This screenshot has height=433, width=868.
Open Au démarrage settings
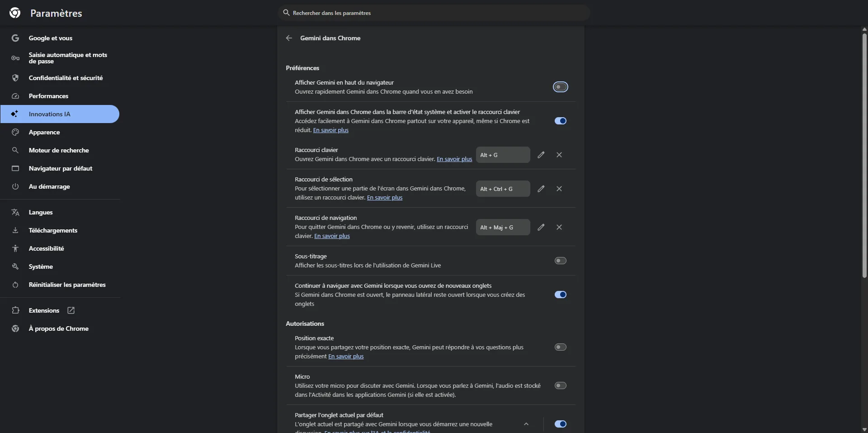[60, 186]
